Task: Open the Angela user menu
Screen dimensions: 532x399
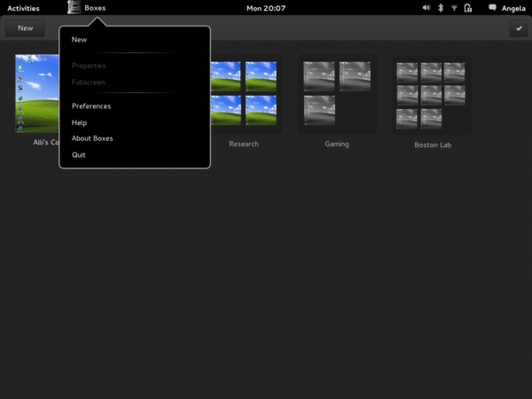Action: pyautogui.click(x=513, y=8)
